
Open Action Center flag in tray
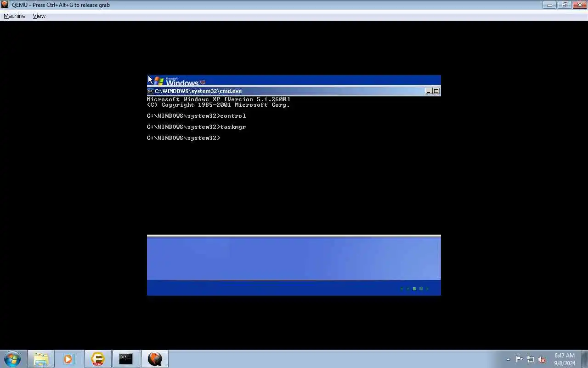(519, 359)
